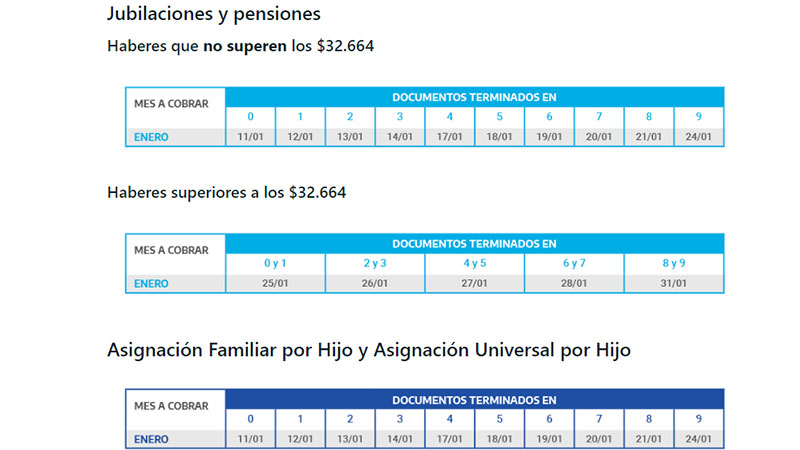Click the 31/01 date cell
The width and height of the screenshot is (800, 450).
click(x=674, y=284)
